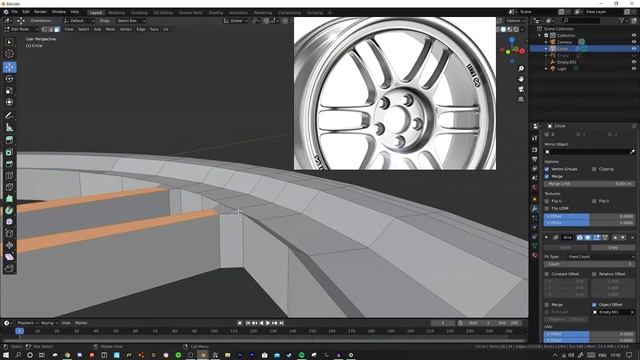This screenshot has width=640, height=360.
Task: Select the Poly Build tool
Action: [x=9, y=199]
